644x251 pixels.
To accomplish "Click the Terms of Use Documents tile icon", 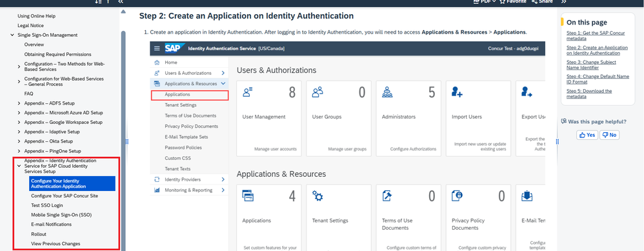I will click(387, 196).
